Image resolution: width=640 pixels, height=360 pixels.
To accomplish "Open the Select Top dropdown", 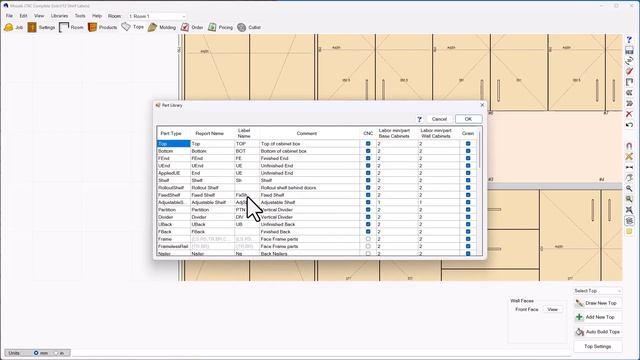I will click(x=598, y=291).
